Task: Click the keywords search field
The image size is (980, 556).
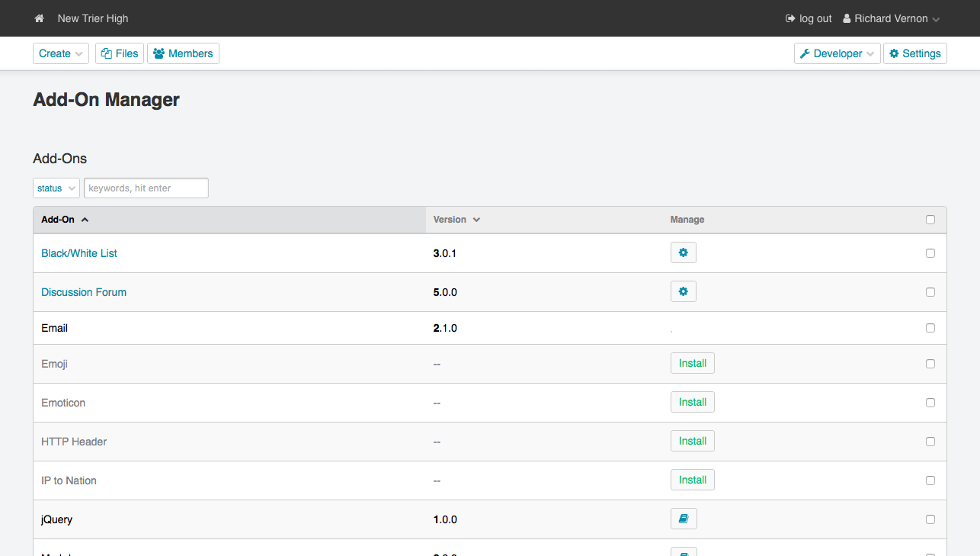Action: point(146,188)
